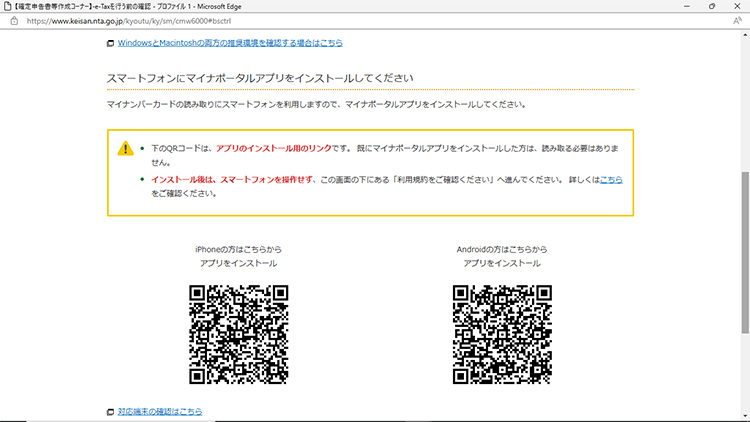
Task: Click the scrollbar down arrow
Action: 744,416
